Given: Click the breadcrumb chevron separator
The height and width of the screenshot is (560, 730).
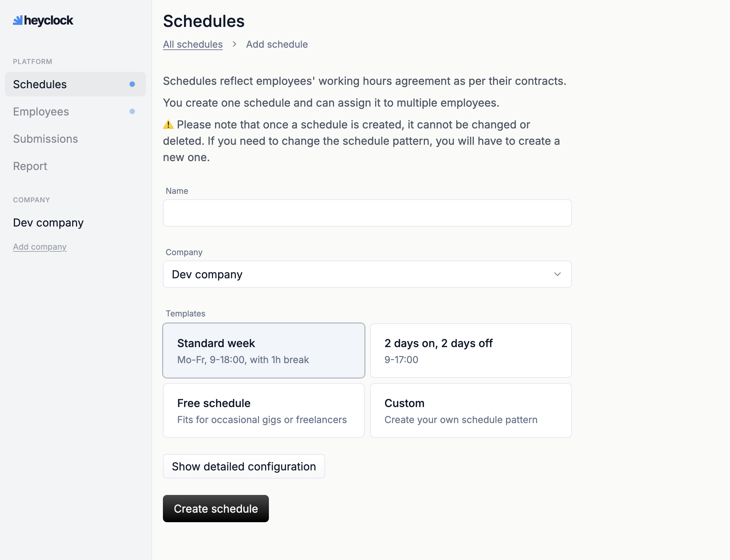Looking at the screenshot, I should click(234, 44).
